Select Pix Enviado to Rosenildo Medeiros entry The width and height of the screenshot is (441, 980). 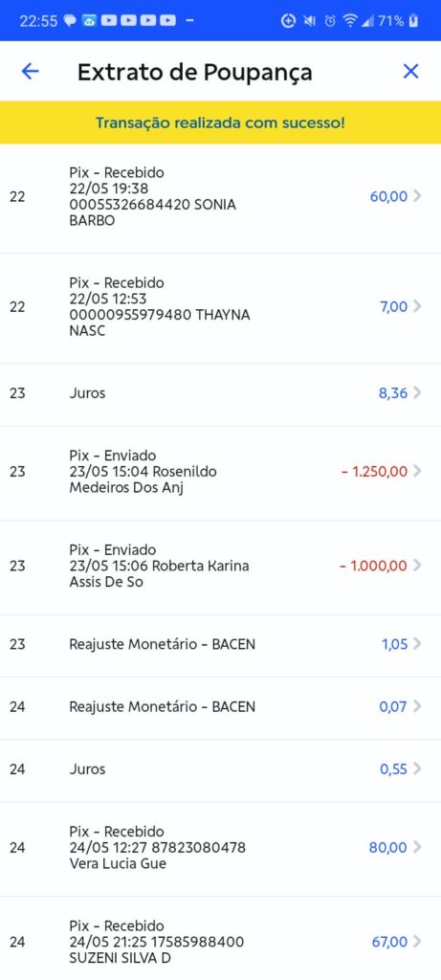(x=220, y=472)
